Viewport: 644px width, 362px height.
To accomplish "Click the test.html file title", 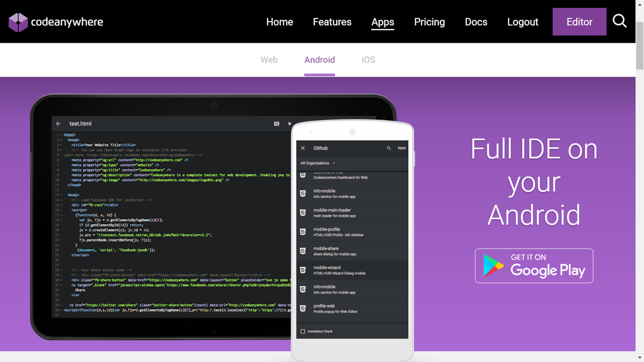I will [x=80, y=124].
